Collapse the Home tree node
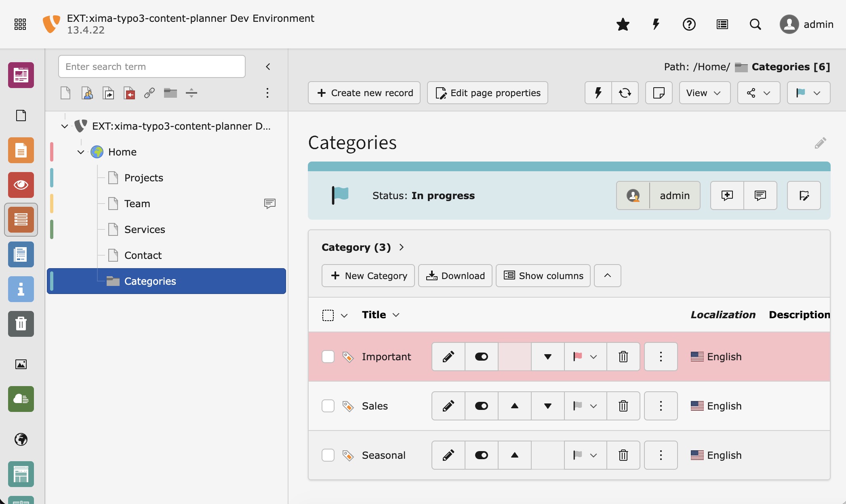The height and width of the screenshot is (504, 846). pyautogui.click(x=81, y=152)
